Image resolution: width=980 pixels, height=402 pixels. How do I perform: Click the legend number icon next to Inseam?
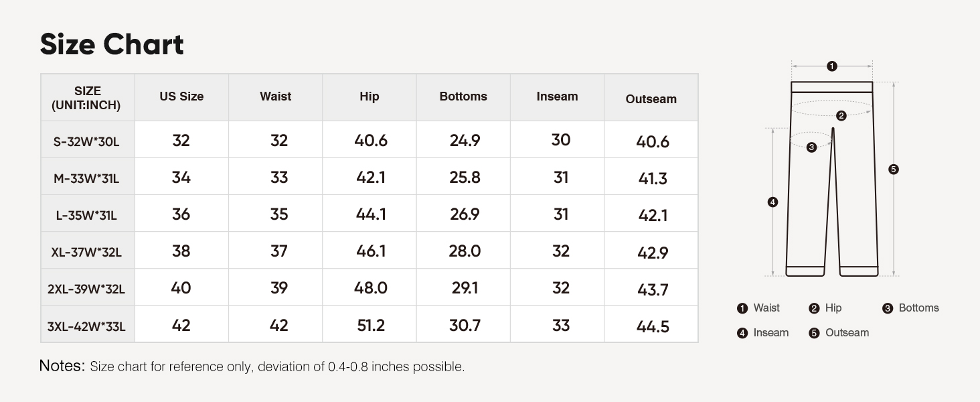(x=742, y=333)
